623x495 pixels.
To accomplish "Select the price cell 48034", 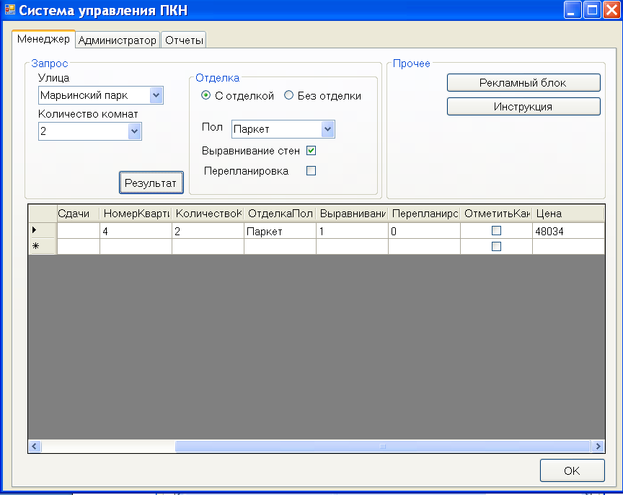I will 568,231.
